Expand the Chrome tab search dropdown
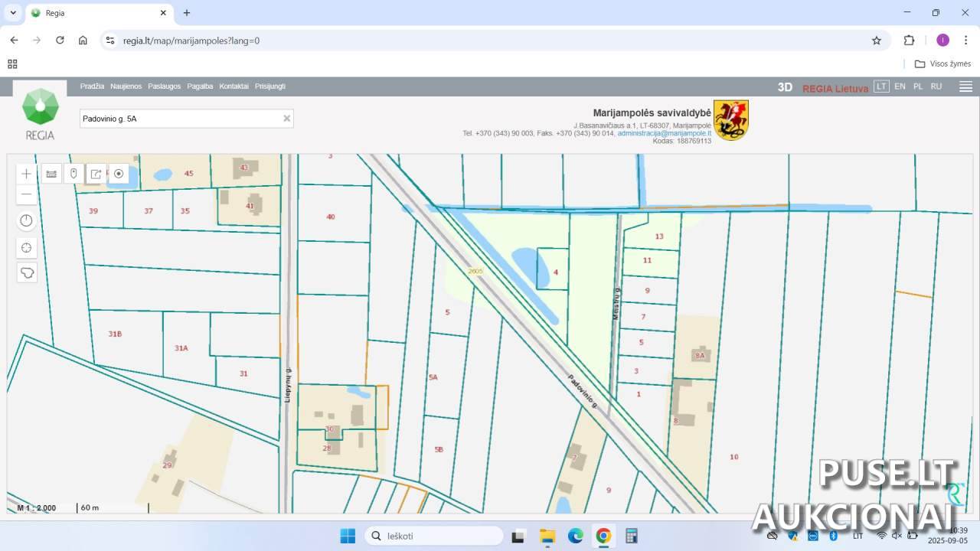The image size is (980, 551). pos(13,13)
